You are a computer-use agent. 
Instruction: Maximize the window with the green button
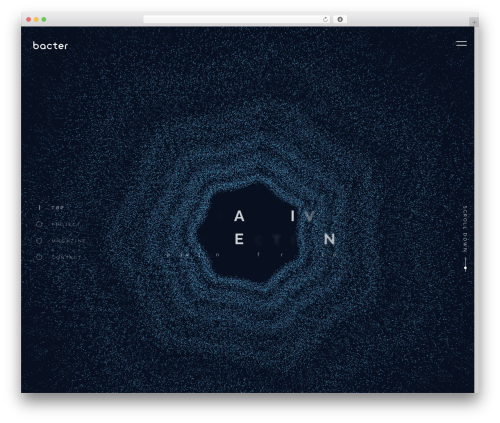[x=44, y=19]
